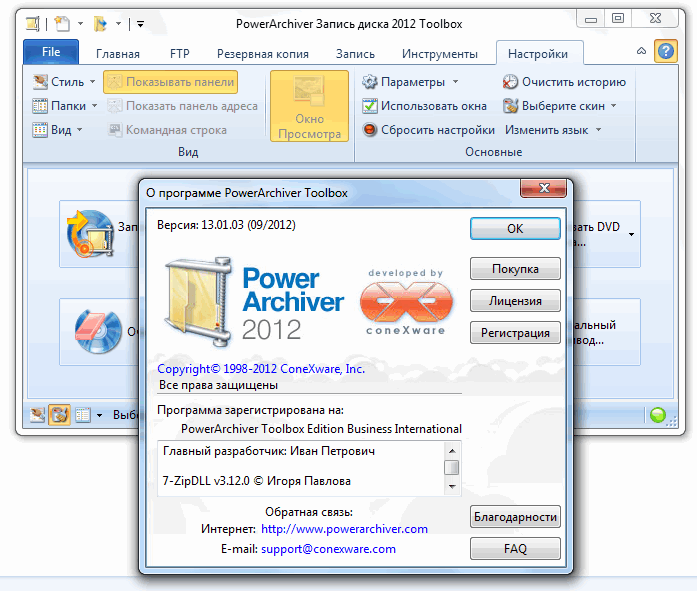The width and height of the screenshot is (697, 591).
Task: Toggle Командная строка option
Action: pyautogui.click(x=168, y=130)
